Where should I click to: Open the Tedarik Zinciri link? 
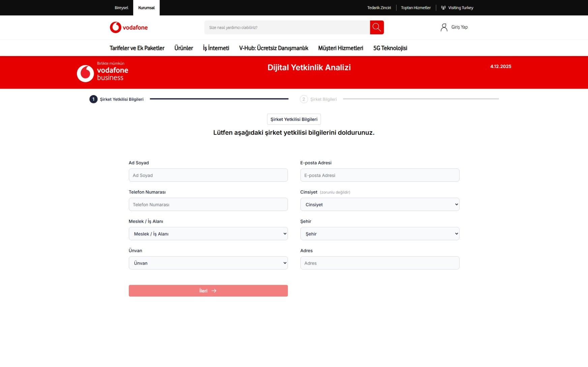[379, 8]
